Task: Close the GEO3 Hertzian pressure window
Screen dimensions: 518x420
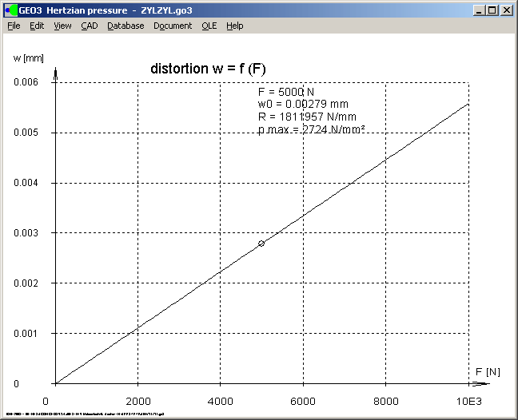Action: click(x=507, y=10)
